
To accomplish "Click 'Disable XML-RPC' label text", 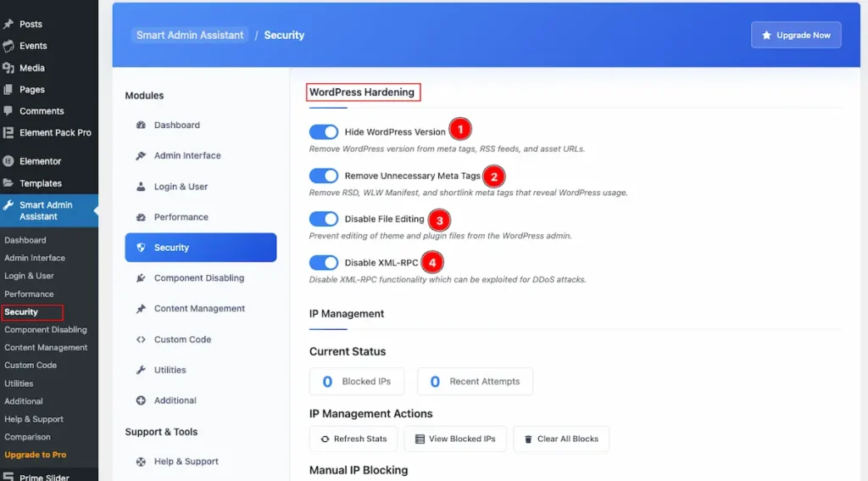I will click(x=381, y=263).
